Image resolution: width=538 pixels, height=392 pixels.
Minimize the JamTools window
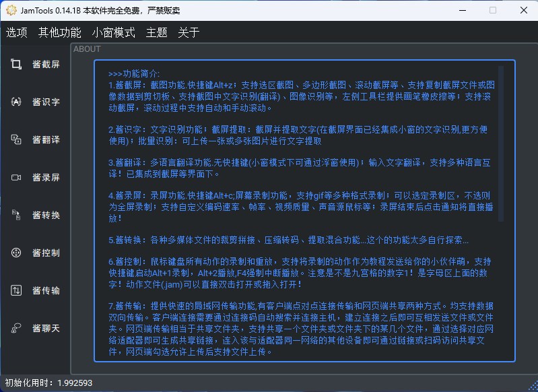[x=463, y=10]
